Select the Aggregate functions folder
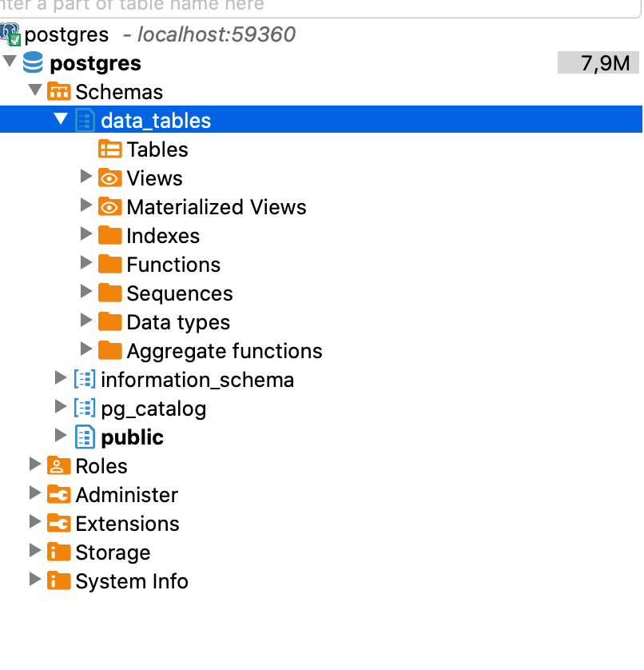The height and width of the screenshot is (670, 644). (224, 351)
